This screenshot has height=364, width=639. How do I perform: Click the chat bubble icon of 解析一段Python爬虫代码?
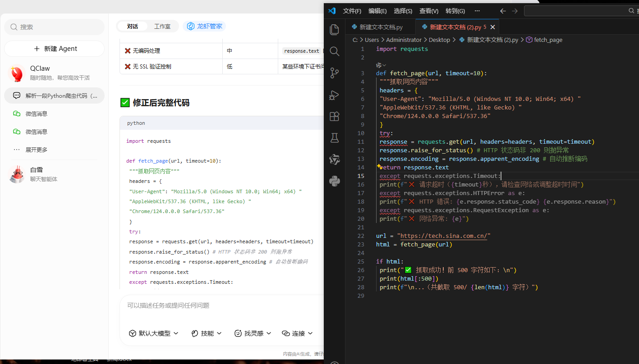pyautogui.click(x=17, y=96)
